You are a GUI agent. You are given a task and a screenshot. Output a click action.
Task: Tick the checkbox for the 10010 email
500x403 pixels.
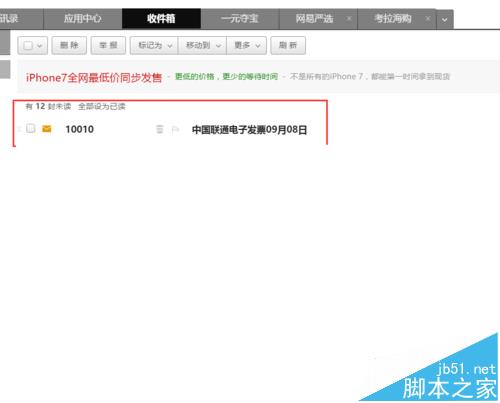tap(31, 128)
